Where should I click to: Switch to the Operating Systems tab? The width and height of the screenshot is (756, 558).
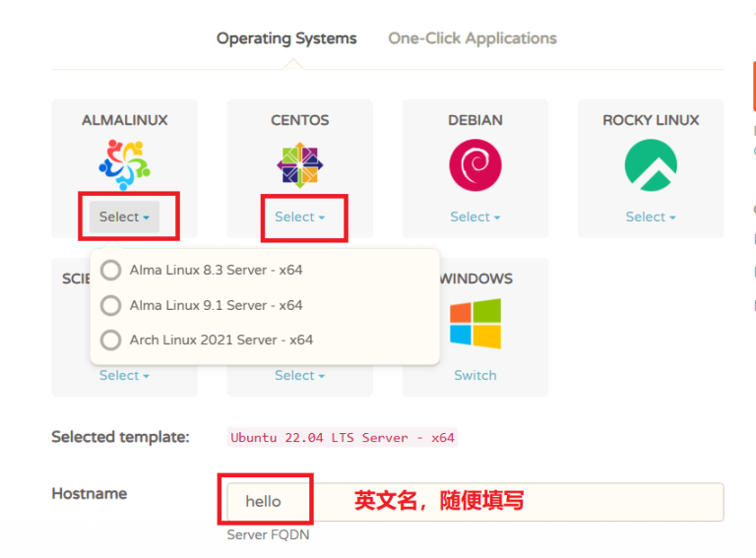click(x=286, y=38)
